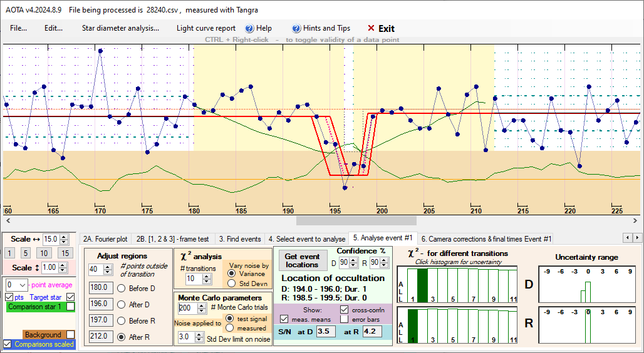644x353 pixels.
Task: Toggle the meas. means checkbox
Action: (x=284, y=319)
